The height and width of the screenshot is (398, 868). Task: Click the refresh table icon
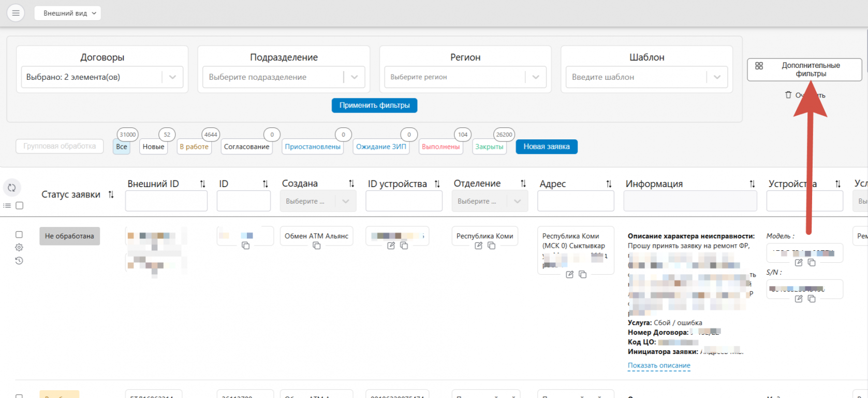[x=12, y=188]
